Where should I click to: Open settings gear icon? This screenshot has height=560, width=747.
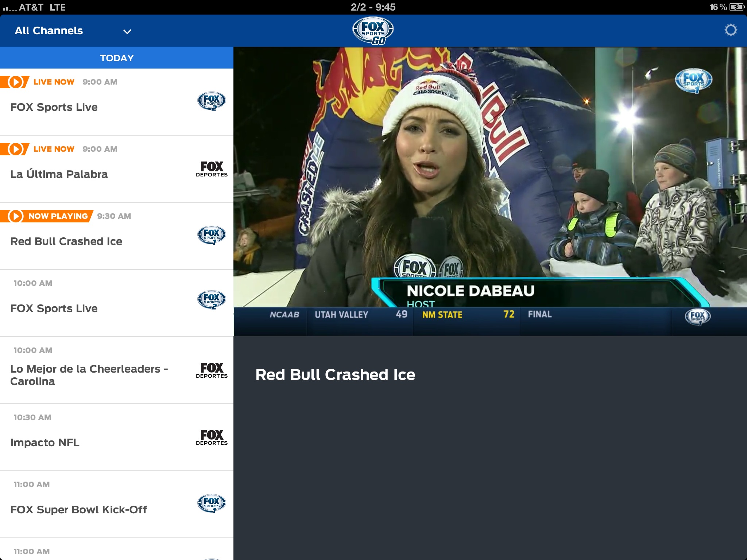[730, 30]
